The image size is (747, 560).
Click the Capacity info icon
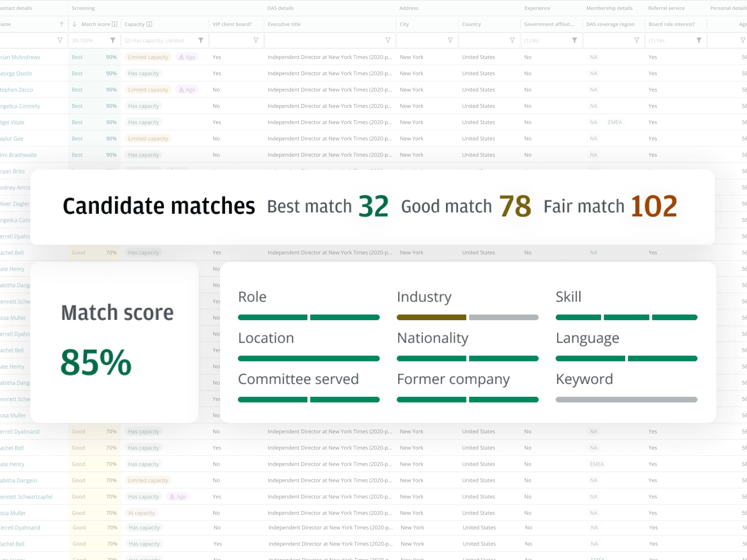pos(149,24)
